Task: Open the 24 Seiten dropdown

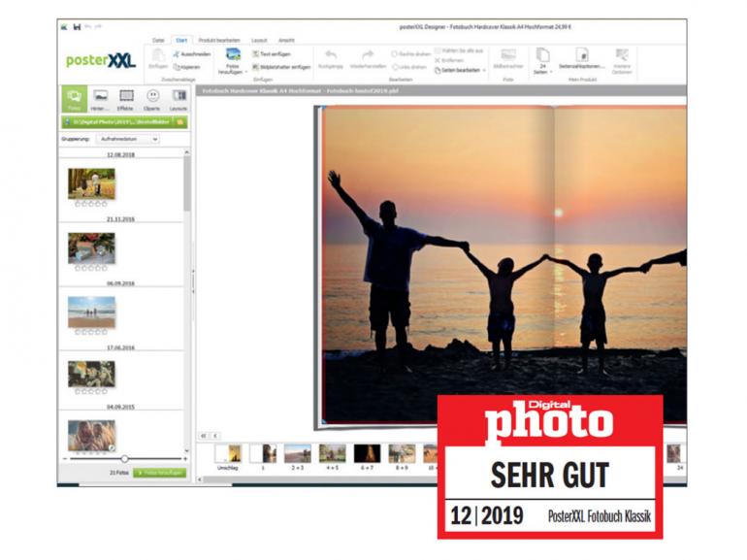Action: [x=542, y=72]
